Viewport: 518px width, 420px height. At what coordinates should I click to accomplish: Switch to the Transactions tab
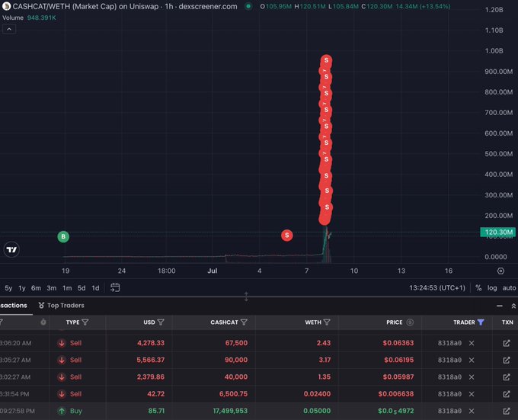[14, 306]
